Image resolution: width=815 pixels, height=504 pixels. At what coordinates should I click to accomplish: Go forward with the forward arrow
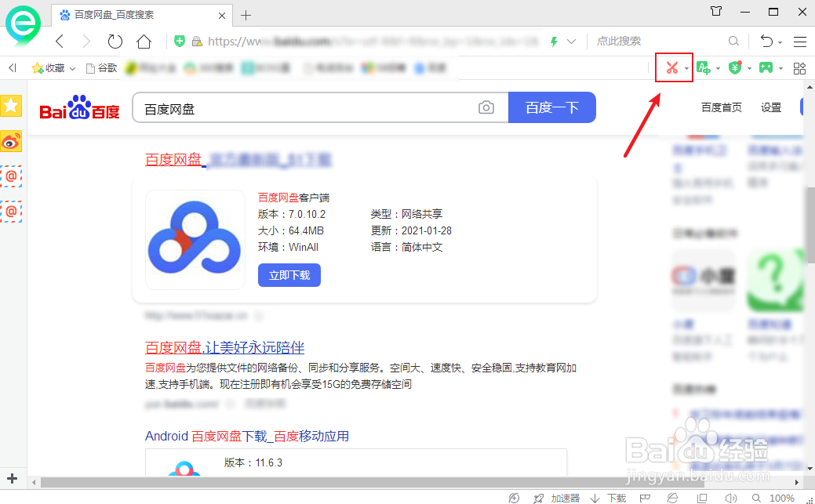(86, 41)
